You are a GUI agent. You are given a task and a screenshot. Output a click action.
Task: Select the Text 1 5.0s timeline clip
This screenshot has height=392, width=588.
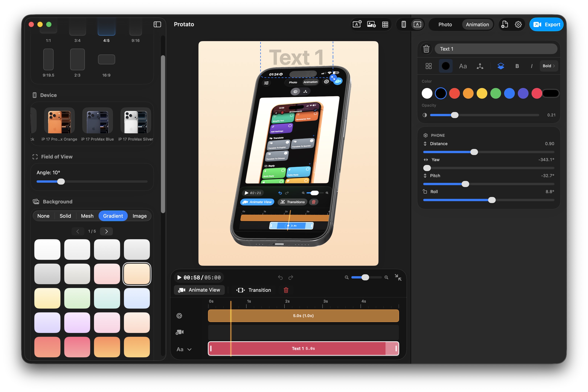[303, 349]
